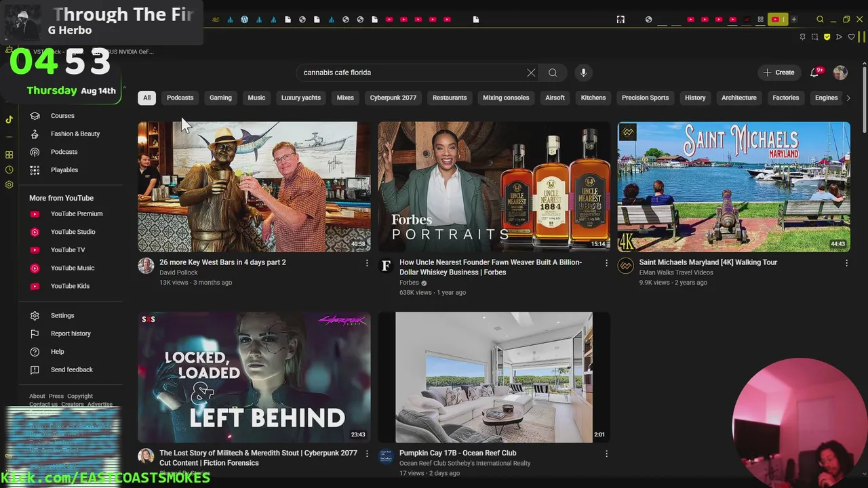Click the page vertical scrollbar
Viewport: 868px width, 488px height.
coord(864,99)
